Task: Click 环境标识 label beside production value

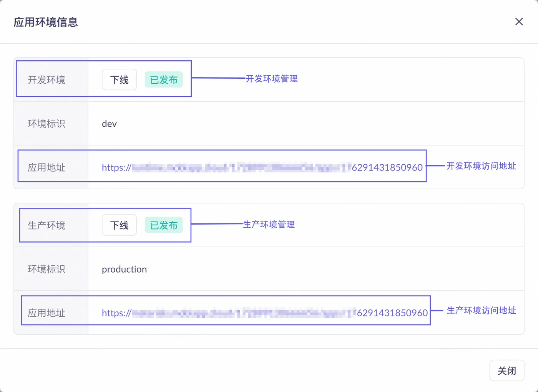Action: click(46, 270)
